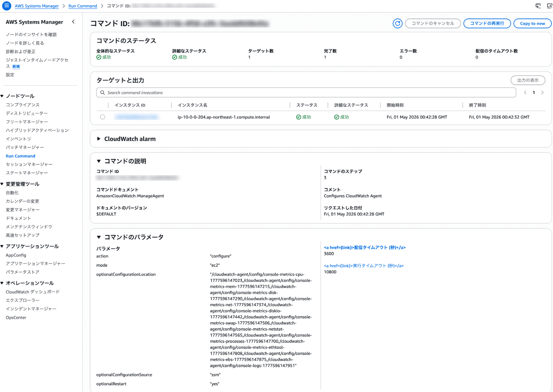
Task: Click instance name ip-10-0-0-204.ap-northeast-1.compute.internal
Action: tap(224, 117)
